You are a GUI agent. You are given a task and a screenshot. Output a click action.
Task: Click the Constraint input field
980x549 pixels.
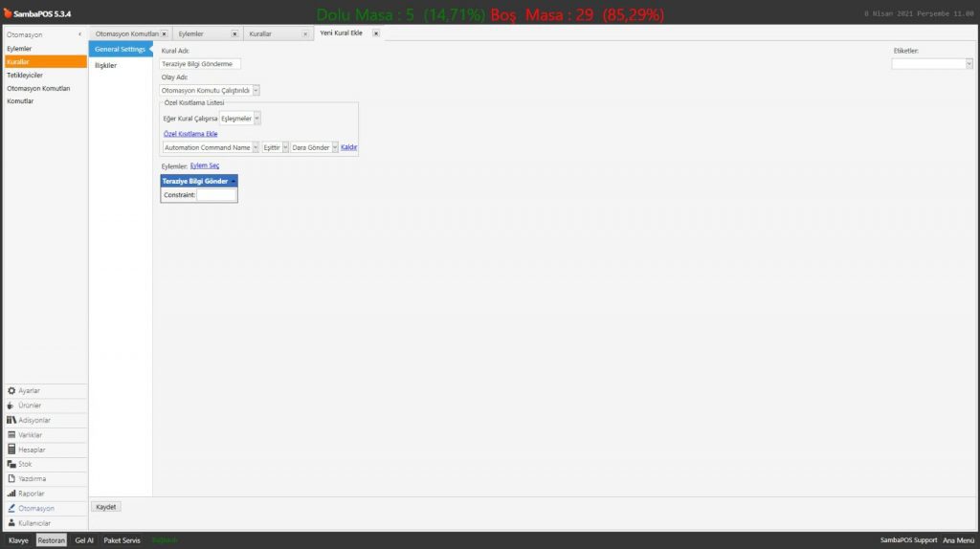click(216, 195)
